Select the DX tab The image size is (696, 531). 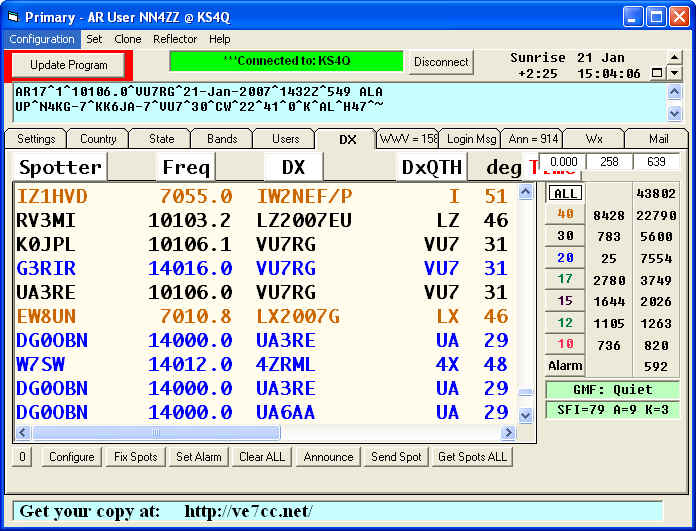tap(347, 139)
